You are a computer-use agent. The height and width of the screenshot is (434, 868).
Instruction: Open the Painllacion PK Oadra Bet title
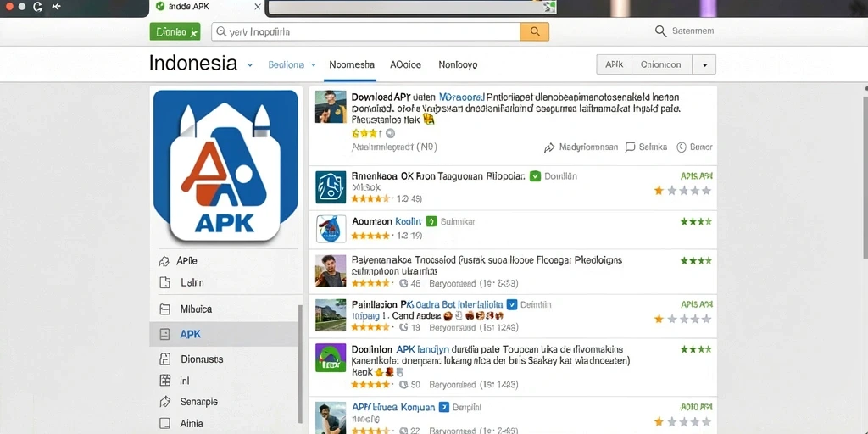427,304
